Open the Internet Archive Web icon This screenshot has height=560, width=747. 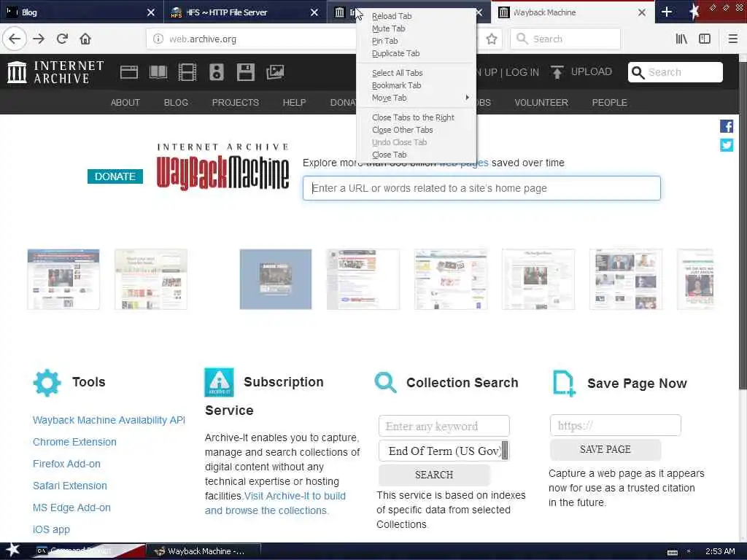coord(128,72)
